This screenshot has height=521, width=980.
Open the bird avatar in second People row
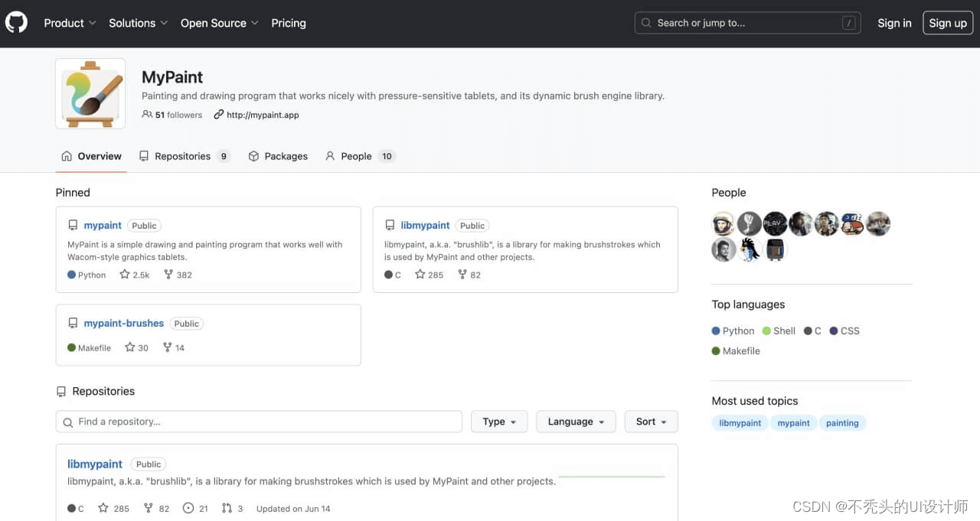(x=750, y=249)
